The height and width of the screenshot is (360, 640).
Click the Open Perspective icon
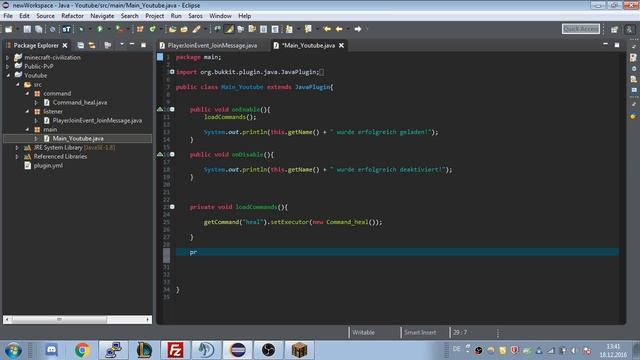tap(614, 29)
